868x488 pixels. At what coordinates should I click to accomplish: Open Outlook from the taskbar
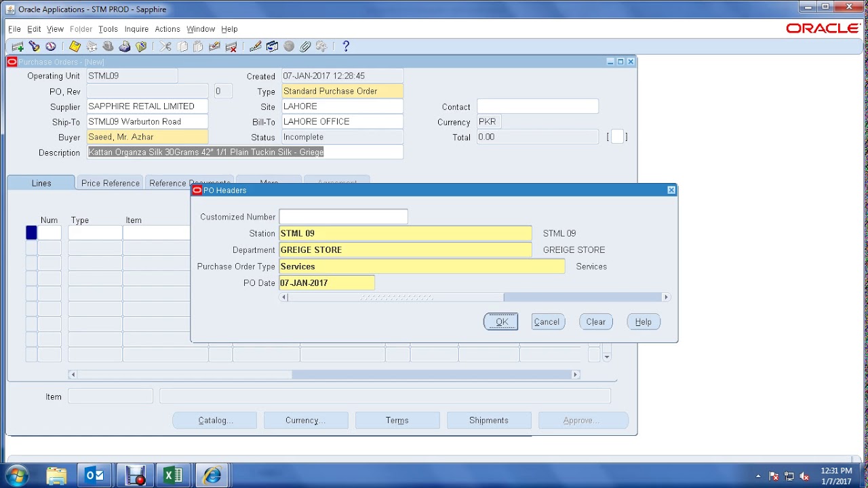point(94,475)
